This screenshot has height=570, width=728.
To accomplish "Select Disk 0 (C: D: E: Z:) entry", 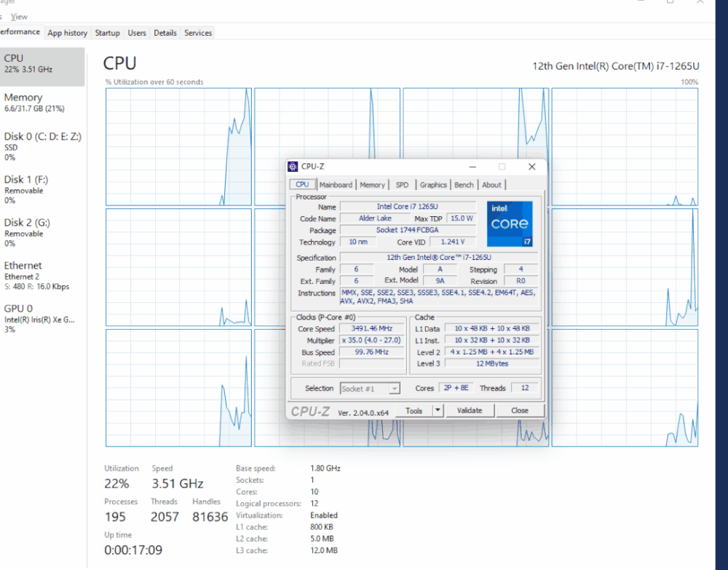I will click(x=42, y=146).
